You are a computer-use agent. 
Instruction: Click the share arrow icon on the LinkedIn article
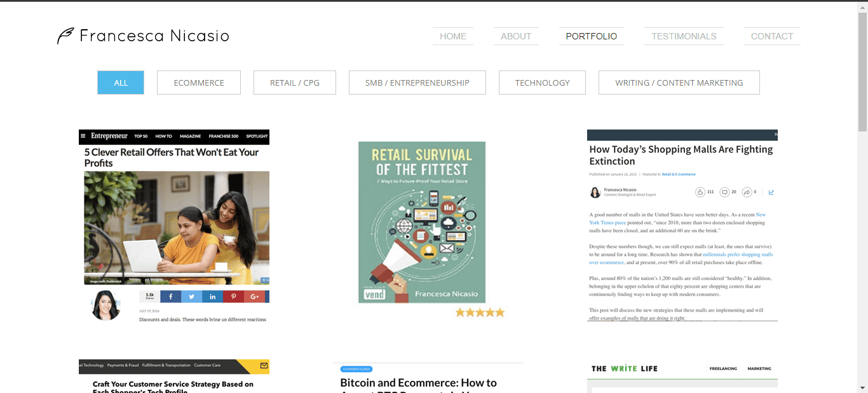(x=747, y=192)
